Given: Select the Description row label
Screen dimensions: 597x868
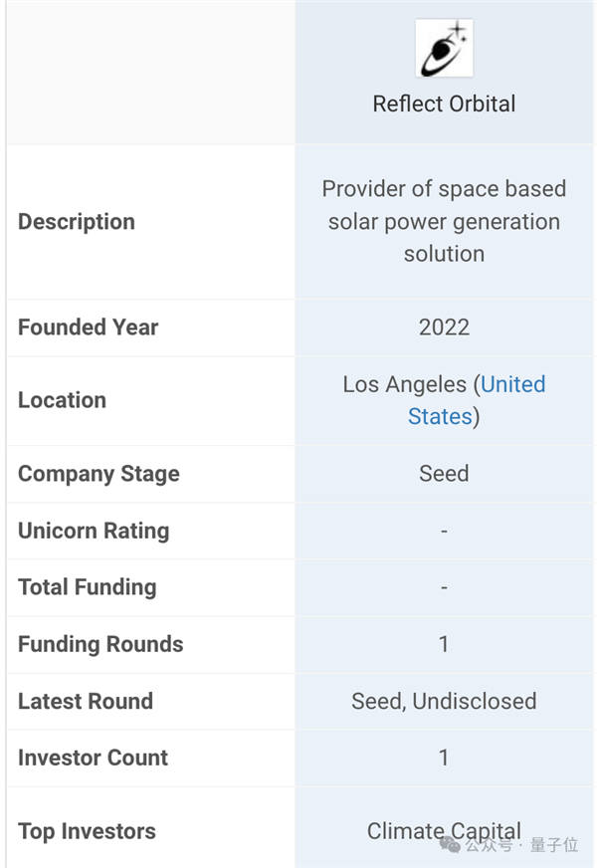Looking at the screenshot, I should 76,222.
